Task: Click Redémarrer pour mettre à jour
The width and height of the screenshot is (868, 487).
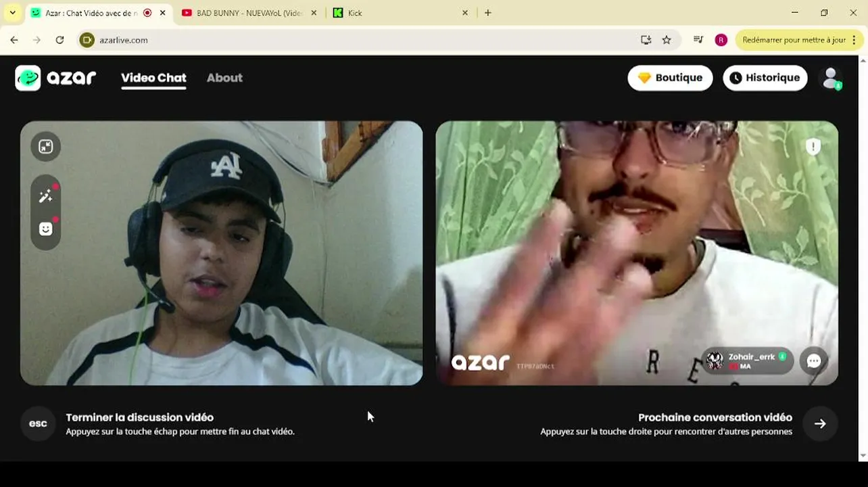Action: pos(794,40)
